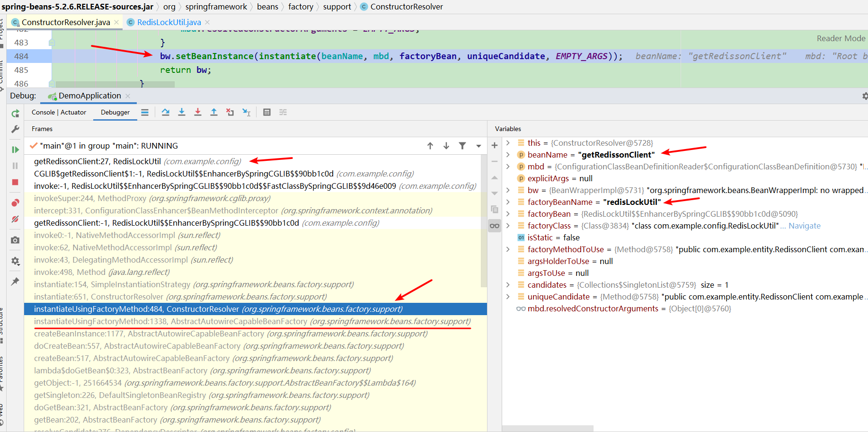Toggle Mute Breakpoints icon
868x432 pixels.
pos(15,219)
